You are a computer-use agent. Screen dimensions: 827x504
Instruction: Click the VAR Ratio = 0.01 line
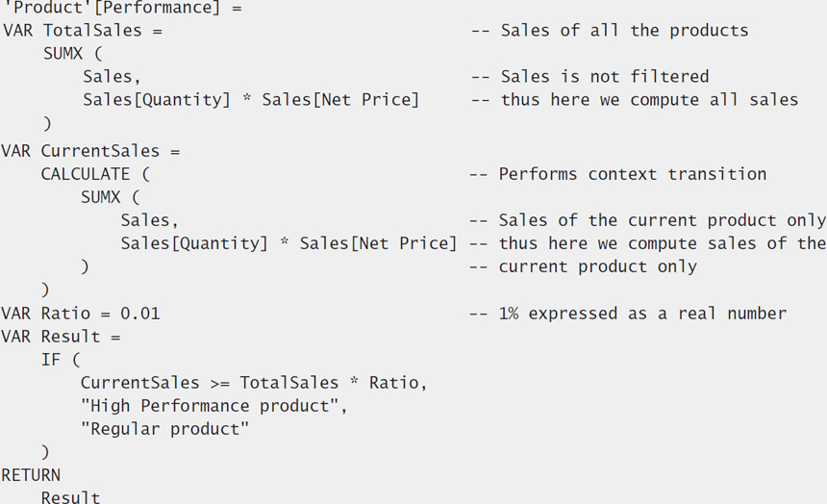(81, 314)
